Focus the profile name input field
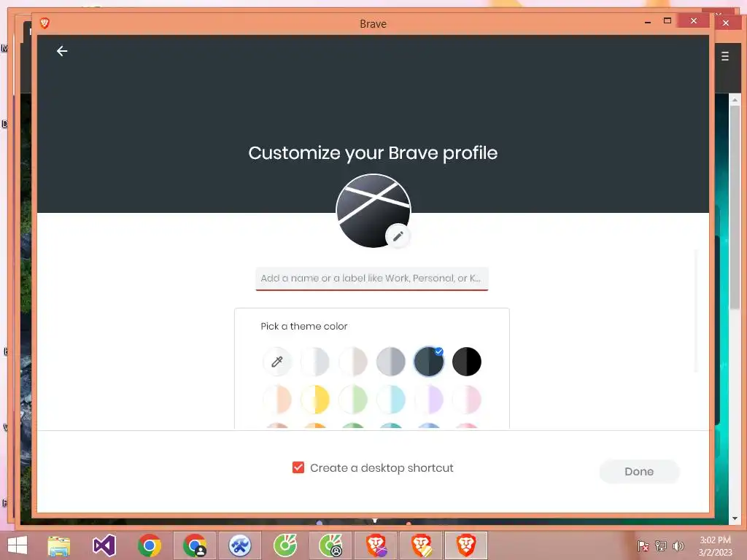 371,279
